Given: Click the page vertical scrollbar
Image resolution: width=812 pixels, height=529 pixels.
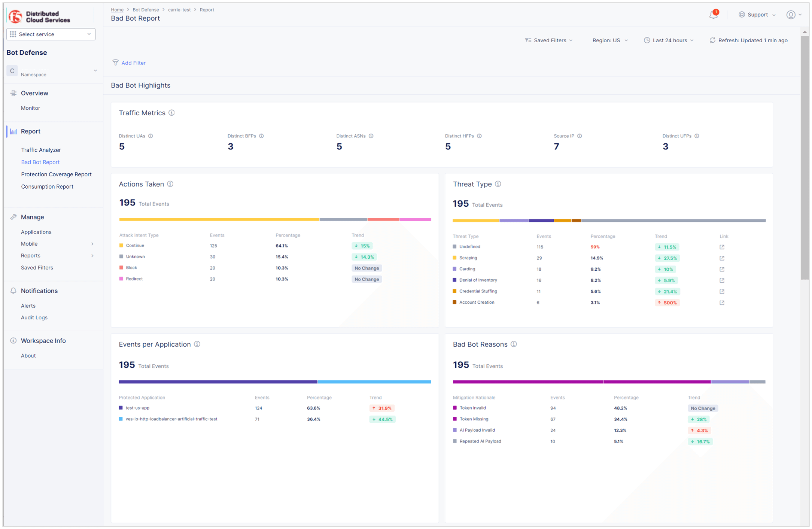Looking at the screenshot, I should click(x=804, y=157).
